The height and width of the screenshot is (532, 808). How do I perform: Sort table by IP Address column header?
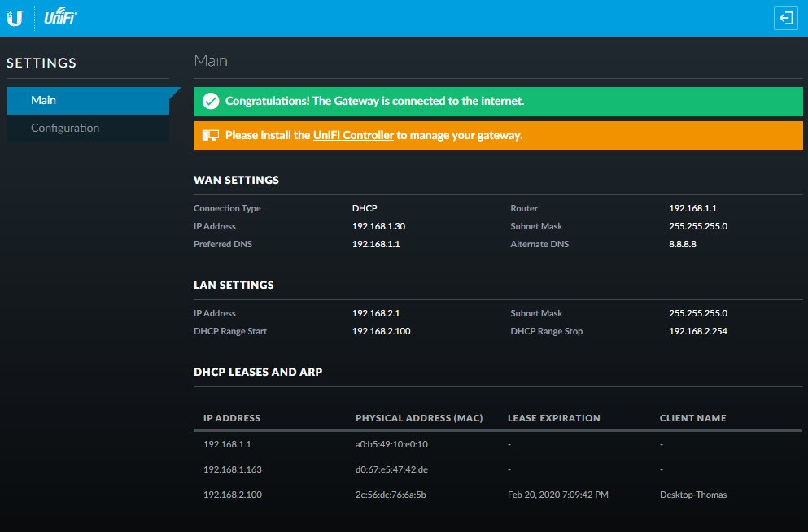232,418
